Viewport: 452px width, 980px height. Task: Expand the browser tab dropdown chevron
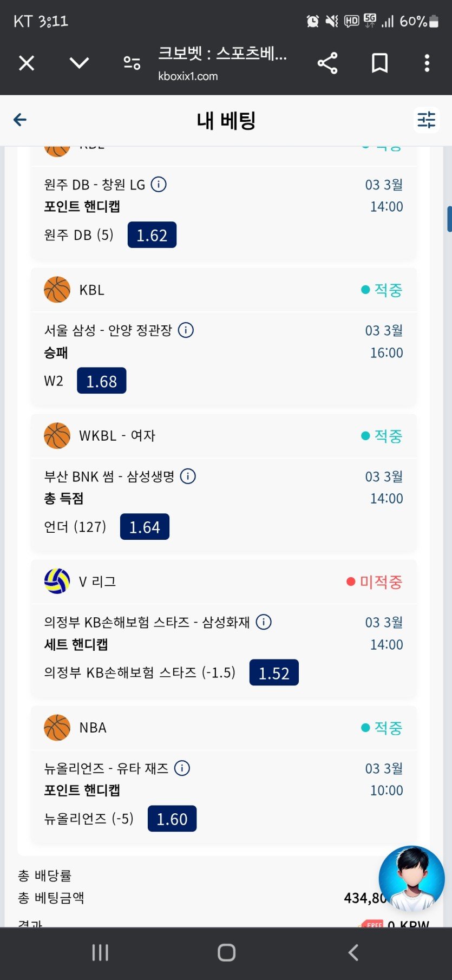pyautogui.click(x=79, y=63)
